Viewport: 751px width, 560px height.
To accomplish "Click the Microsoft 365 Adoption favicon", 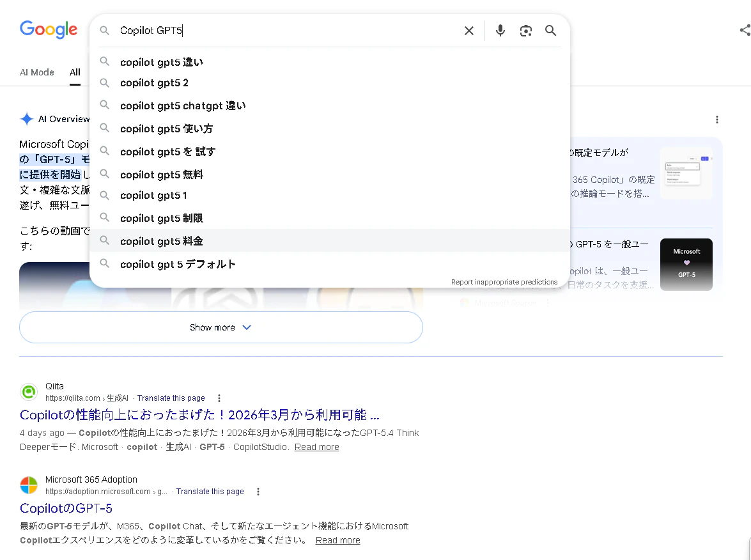I will click(29, 485).
